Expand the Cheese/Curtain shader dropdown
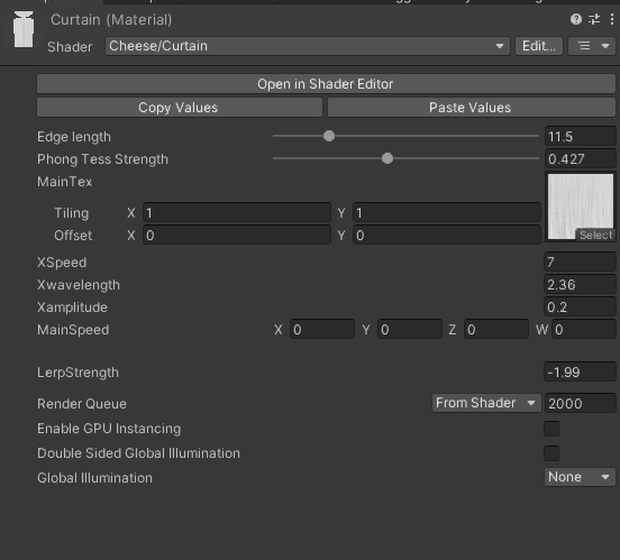Image resolution: width=620 pixels, height=560 pixels. 307,46
